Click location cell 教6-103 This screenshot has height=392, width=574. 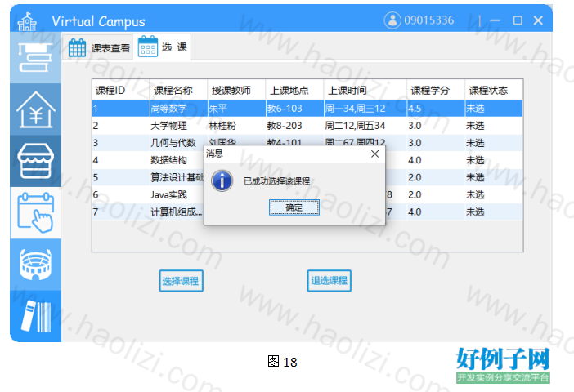[x=294, y=109]
